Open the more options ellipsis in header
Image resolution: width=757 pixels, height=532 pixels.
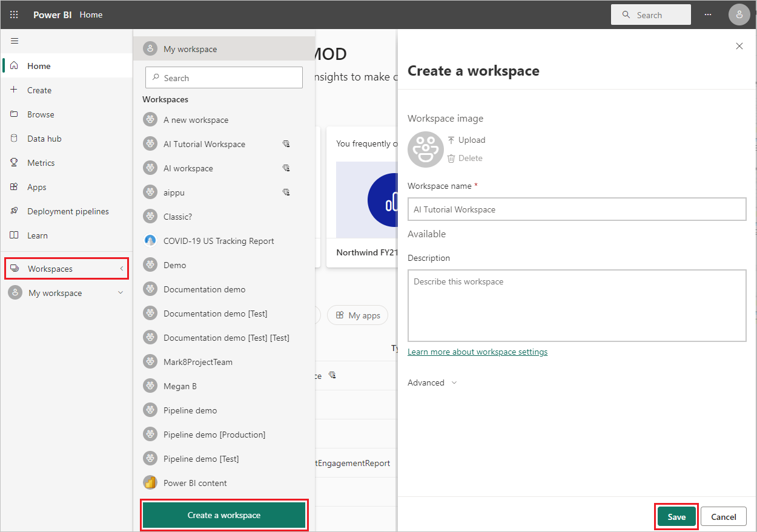[x=708, y=15]
